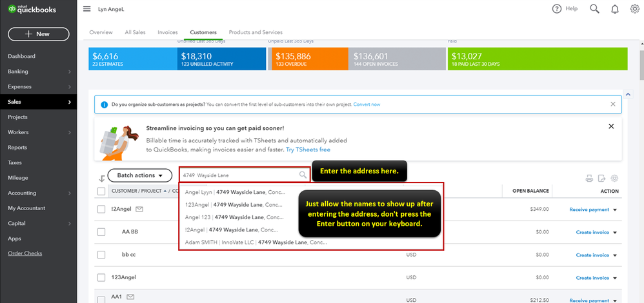Click the customer search field containing 4749 Wayside Lane
The image size is (644, 303).
tap(245, 175)
